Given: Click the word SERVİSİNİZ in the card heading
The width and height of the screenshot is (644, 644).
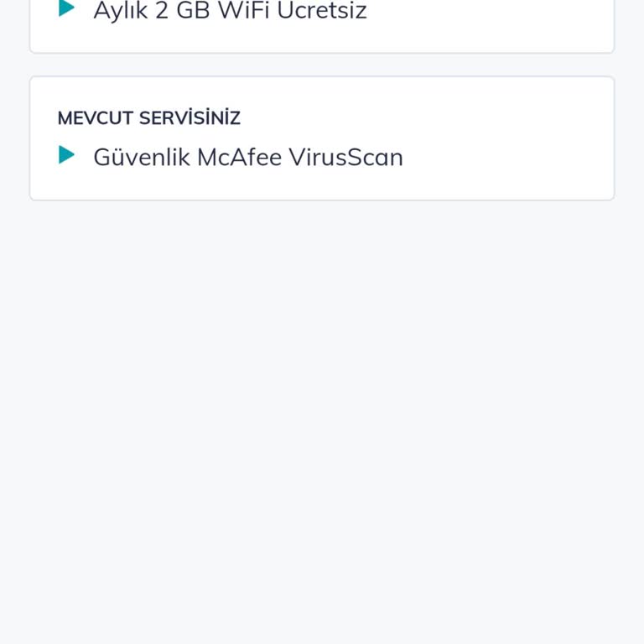Looking at the screenshot, I should coord(190,118).
